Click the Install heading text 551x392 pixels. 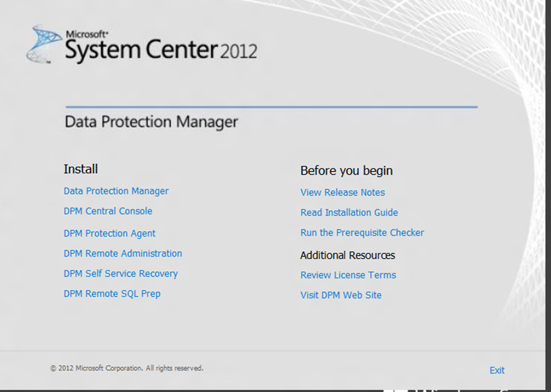(x=80, y=169)
